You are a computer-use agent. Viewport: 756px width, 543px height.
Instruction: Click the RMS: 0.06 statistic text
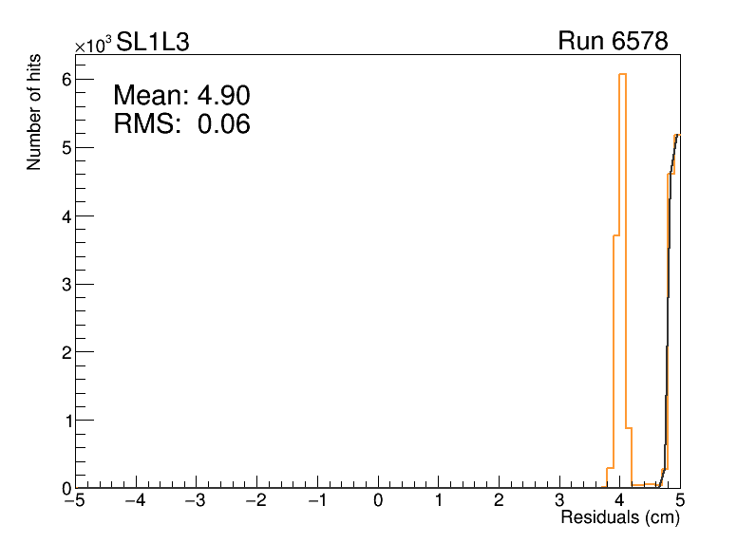[x=181, y=123]
